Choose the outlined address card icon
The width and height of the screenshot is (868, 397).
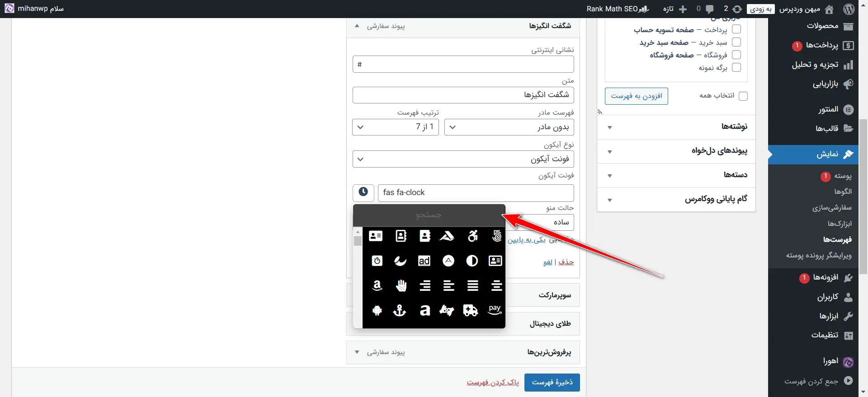pyautogui.click(x=495, y=261)
